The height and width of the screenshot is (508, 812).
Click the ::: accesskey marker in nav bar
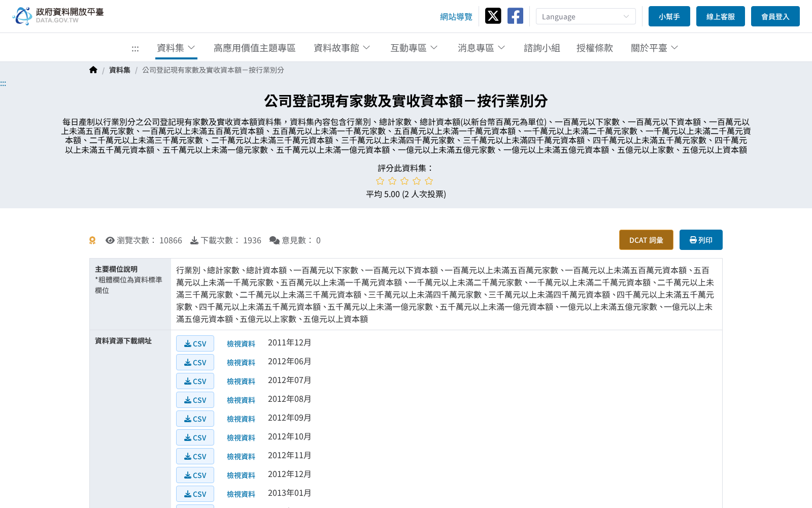coord(135,48)
